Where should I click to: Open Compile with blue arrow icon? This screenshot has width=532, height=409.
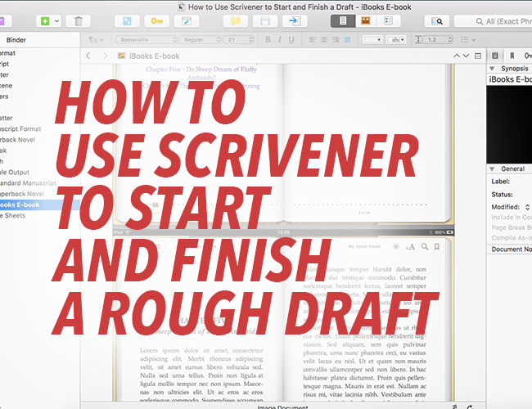pyautogui.click(x=295, y=21)
